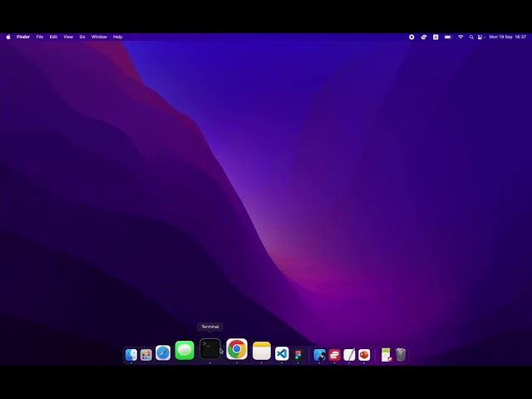Launch Visual Studio Code from dock

pyautogui.click(x=282, y=353)
